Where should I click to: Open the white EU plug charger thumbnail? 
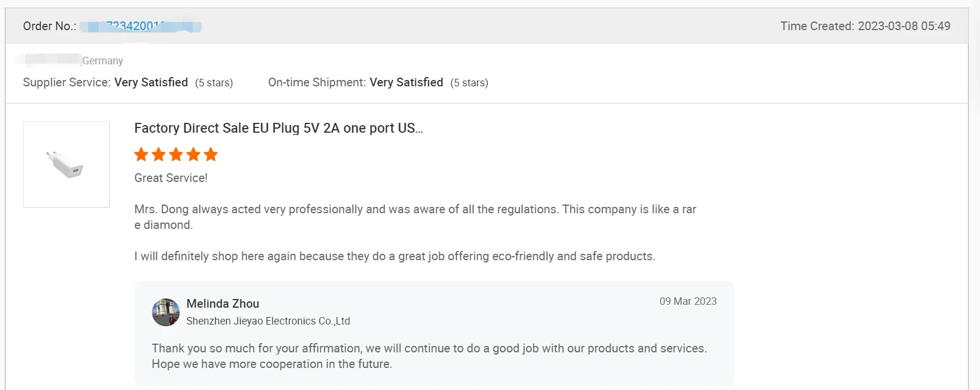point(66,165)
